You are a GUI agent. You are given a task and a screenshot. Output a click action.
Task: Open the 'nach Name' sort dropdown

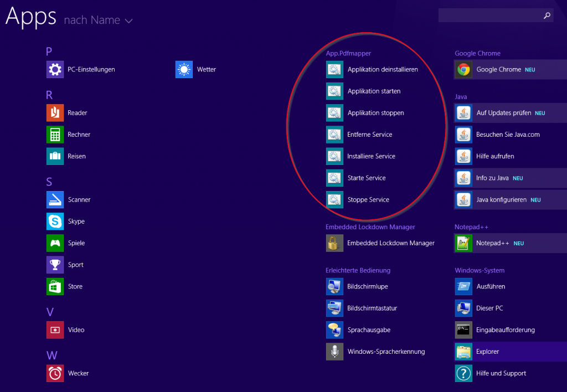point(99,20)
